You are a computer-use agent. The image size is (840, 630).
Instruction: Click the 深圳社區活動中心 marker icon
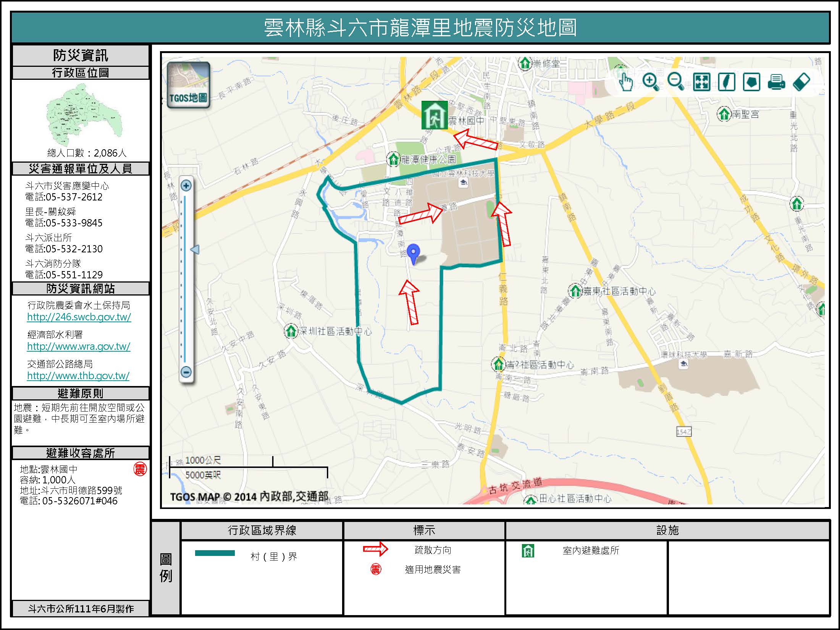[291, 331]
